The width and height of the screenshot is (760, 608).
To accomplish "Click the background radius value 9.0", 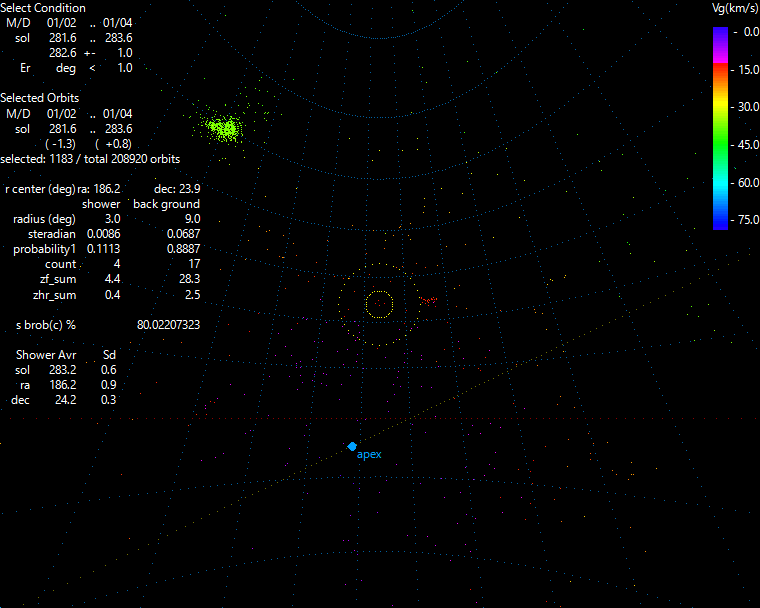I will tap(191, 219).
